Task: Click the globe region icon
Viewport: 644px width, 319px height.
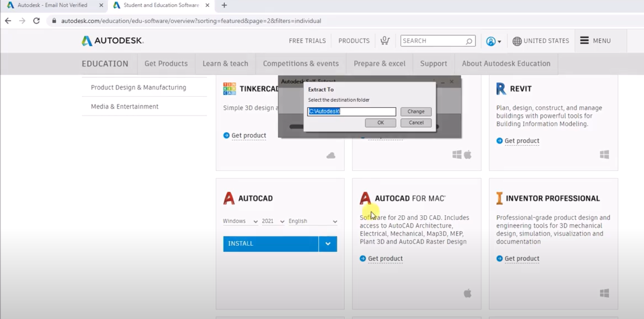Action: point(517,41)
